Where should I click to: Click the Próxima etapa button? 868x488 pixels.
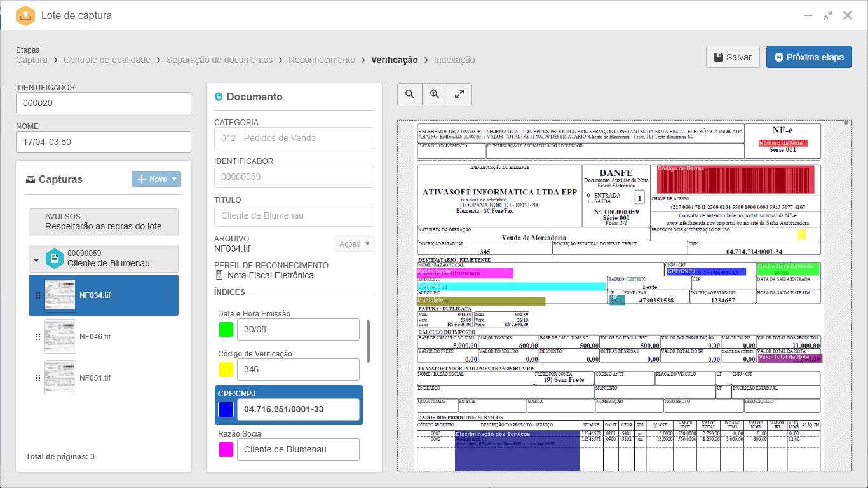click(x=809, y=57)
